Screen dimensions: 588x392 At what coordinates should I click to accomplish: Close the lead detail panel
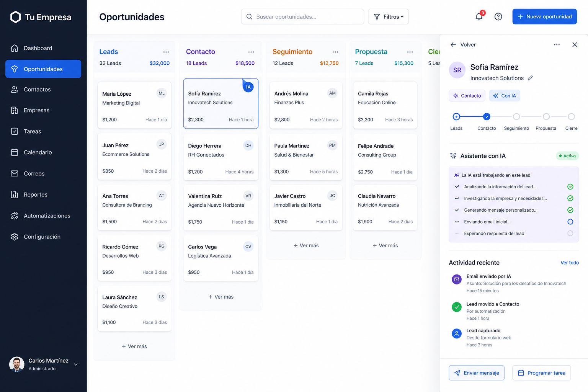click(575, 45)
